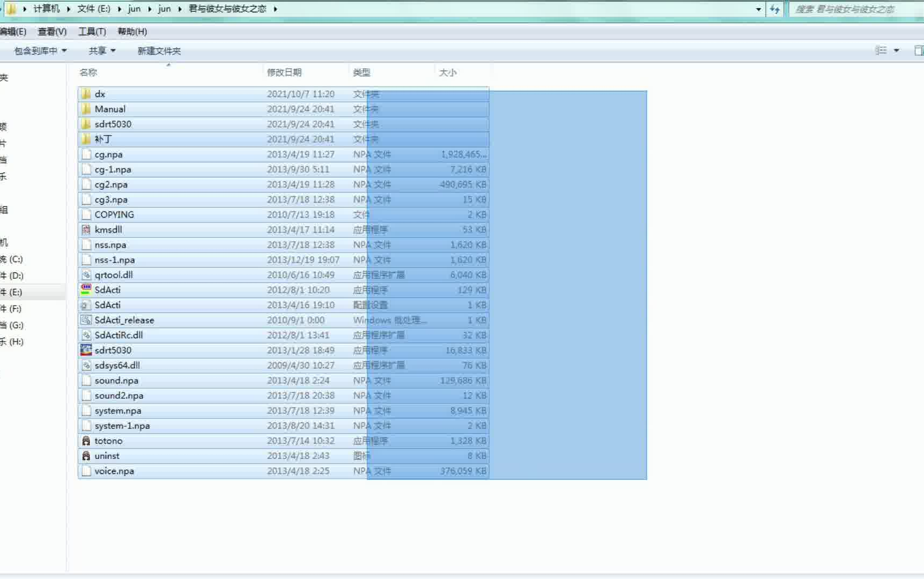The width and height of the screenshot is (924, 579).
Task: Select drive (H:) in the navigation pane
Action: click(12, 342)
